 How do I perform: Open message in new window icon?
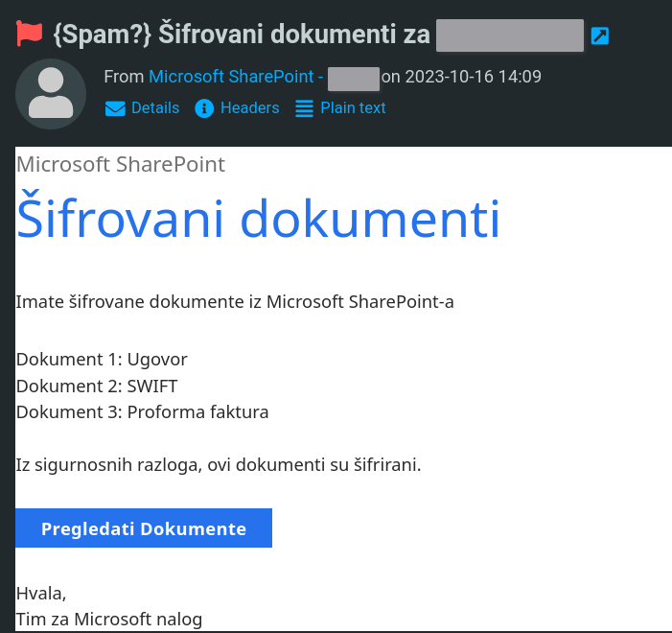599,35
